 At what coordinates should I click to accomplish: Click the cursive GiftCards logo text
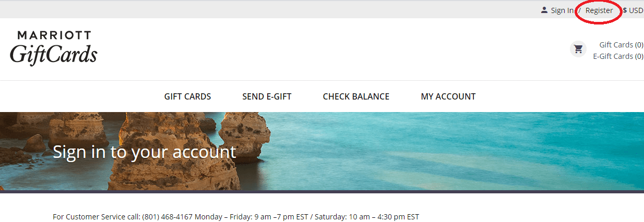click(x=53, y=55)
